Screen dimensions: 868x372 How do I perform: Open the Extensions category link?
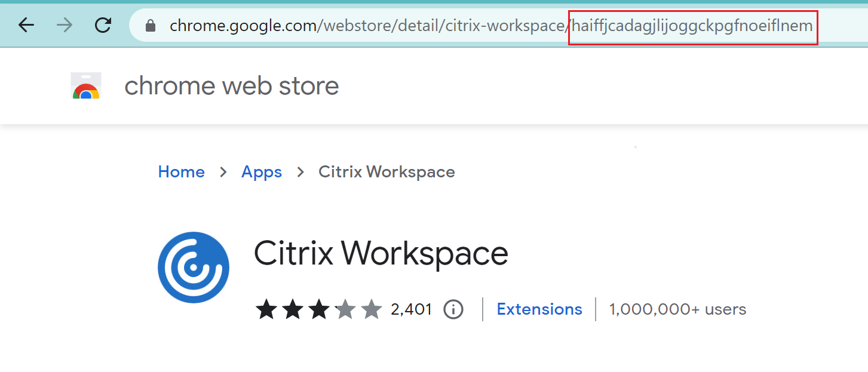[539, 309]
